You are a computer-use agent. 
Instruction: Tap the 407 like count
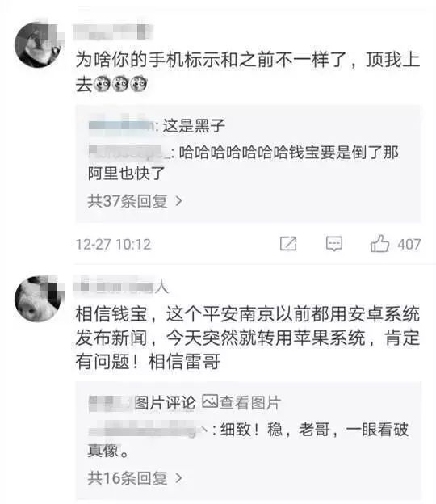click(x=409, y=244)
